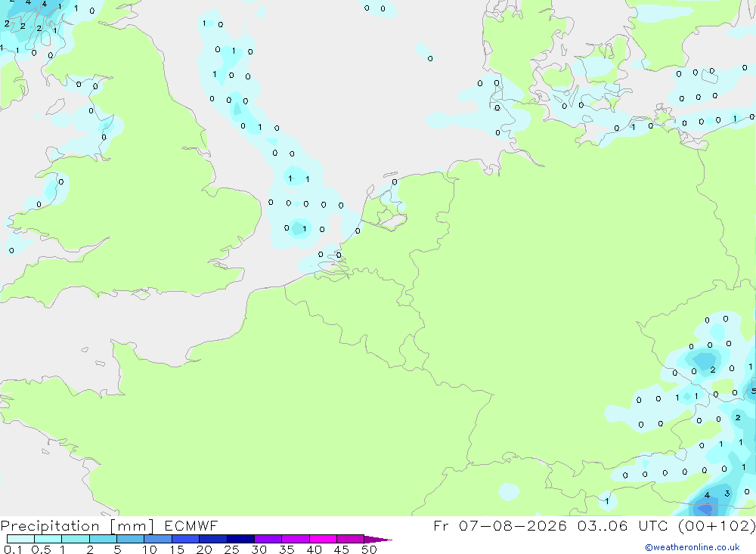Click the above-50 arrow tip of legend

[x=378, y=540]
